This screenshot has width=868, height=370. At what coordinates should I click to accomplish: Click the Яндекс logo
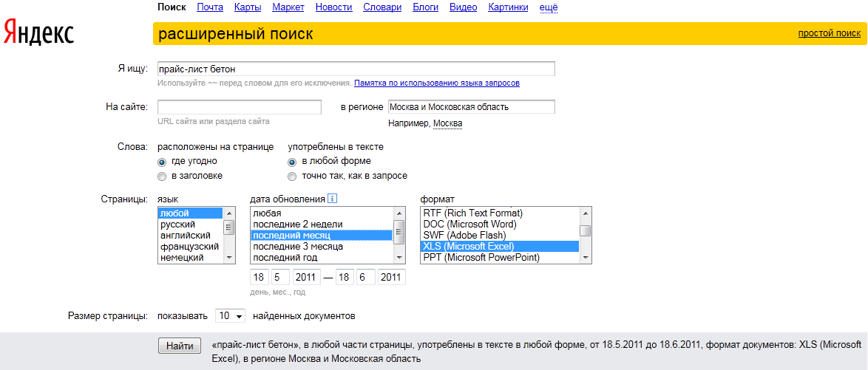[38, 33]
